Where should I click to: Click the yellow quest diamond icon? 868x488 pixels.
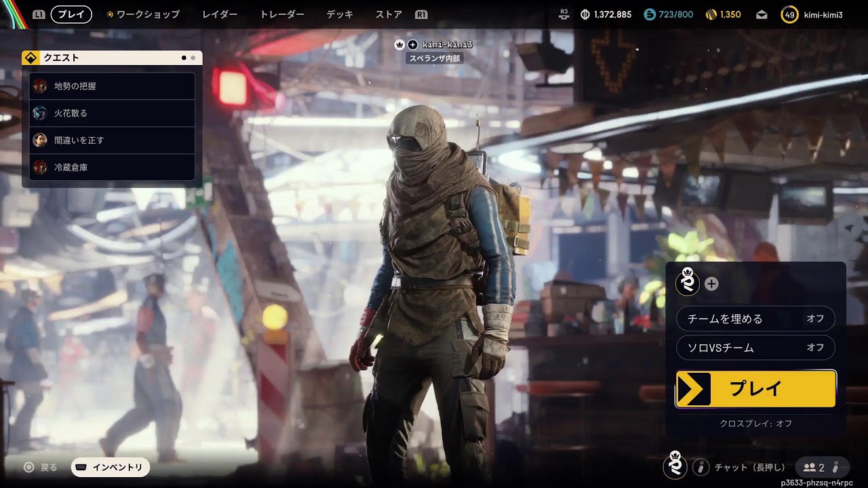click(x=31, y=58)
